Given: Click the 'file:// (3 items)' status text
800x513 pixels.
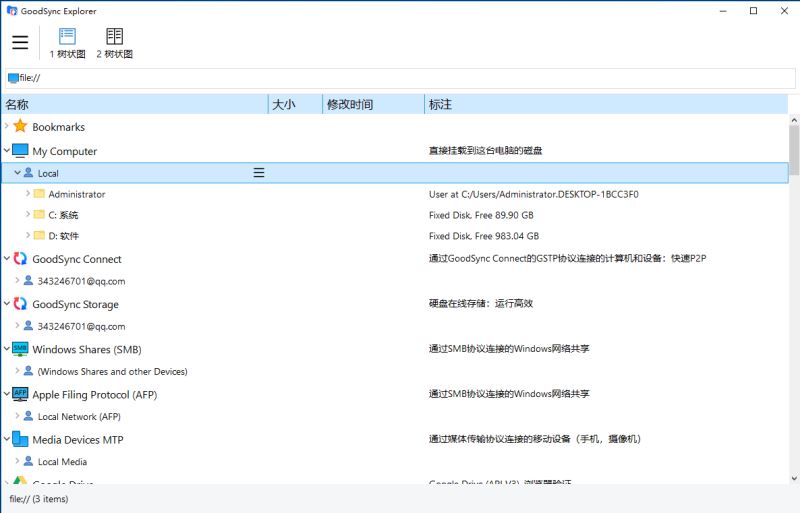Looking at the screenshot, I should tap(39, 499).
